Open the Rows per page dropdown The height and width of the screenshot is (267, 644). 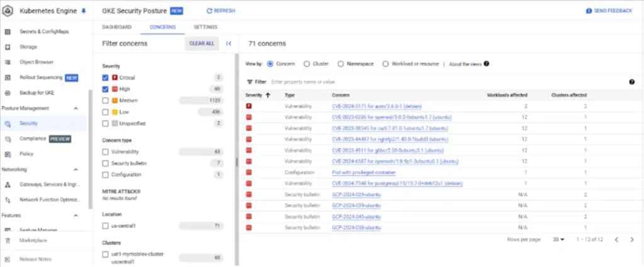point(559,239)
